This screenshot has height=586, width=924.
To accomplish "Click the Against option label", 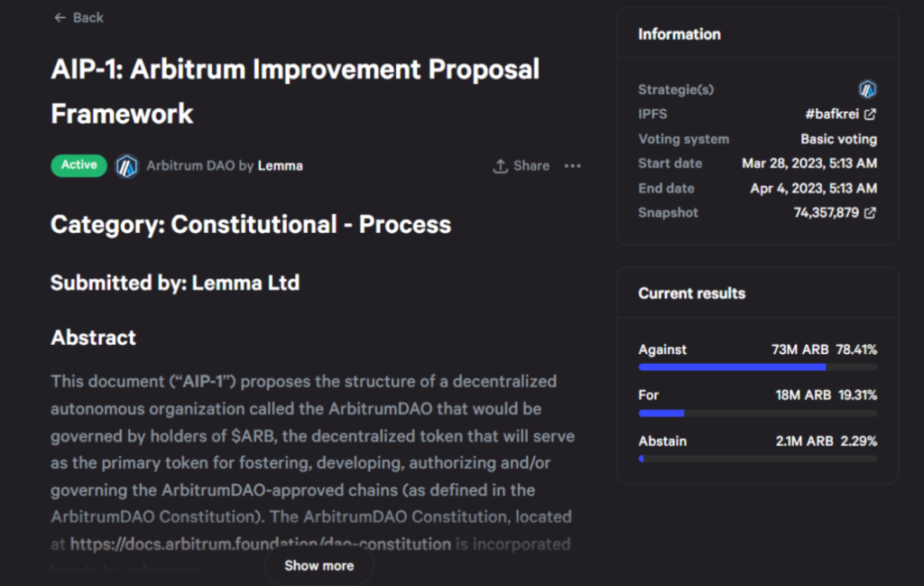I will (662, 349).
